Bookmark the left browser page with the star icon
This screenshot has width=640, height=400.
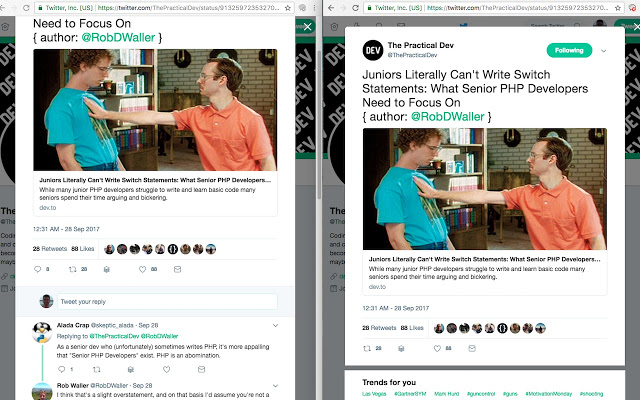tap(288, 8)
